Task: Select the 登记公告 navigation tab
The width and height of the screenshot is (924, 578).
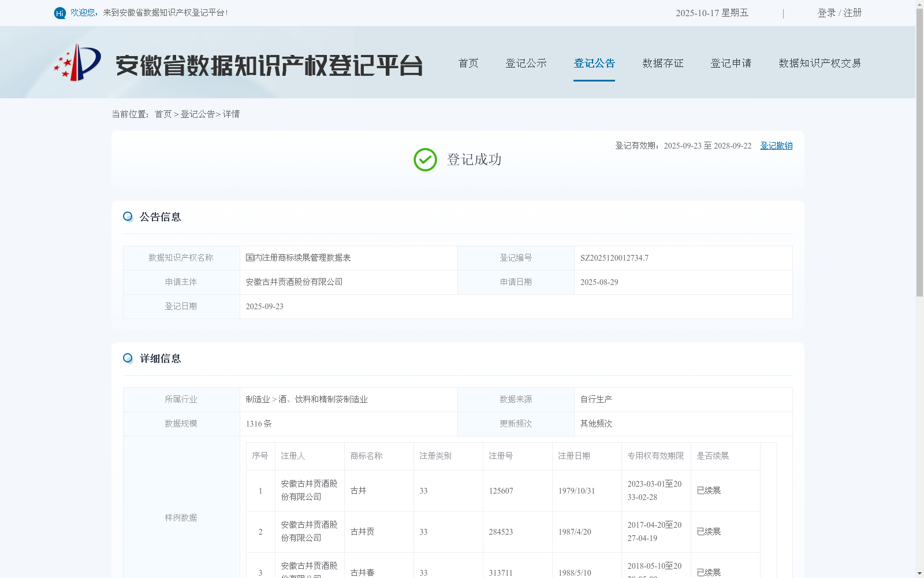Action: pyautogui.click(x=594, y=63)
